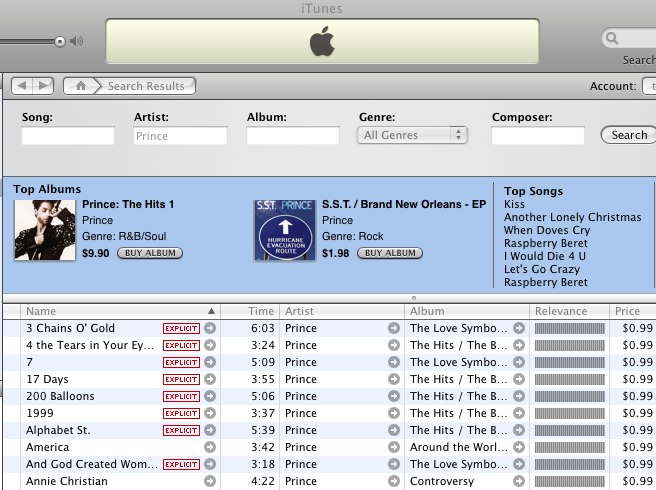
Task: Open top song I Would Die 4 U
Action: tap(545, 256)
